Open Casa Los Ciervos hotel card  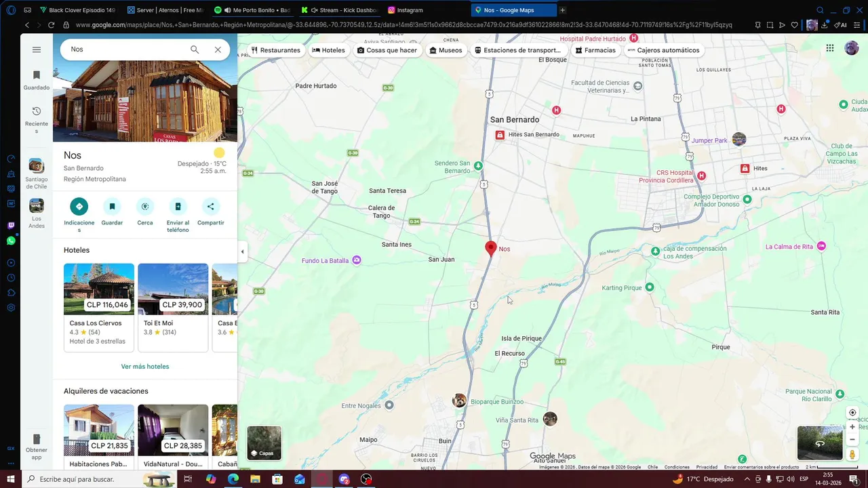tap(99, 307)
